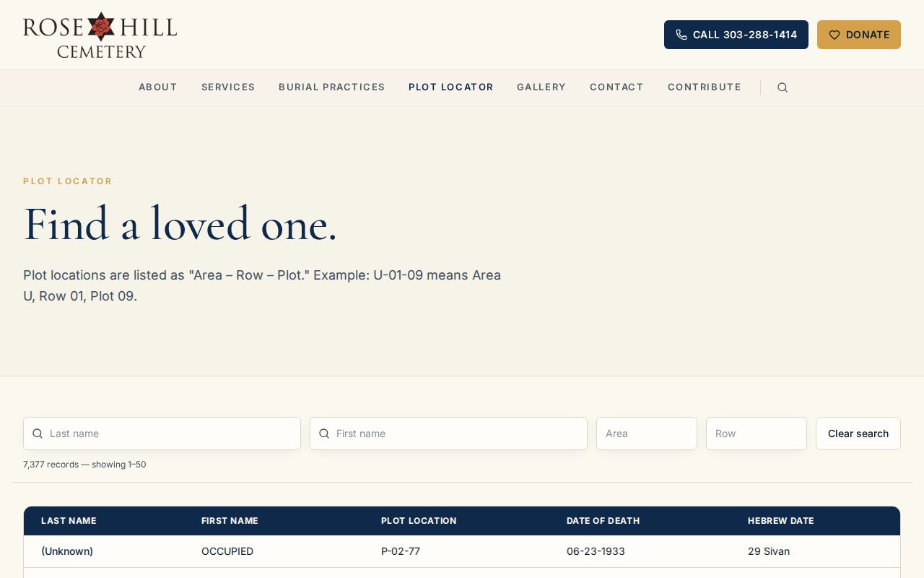The width and height of the screenshot is (924, 578).
Task: Click the small PLOT LOCATOR label above heading
Action: [68, 181]
